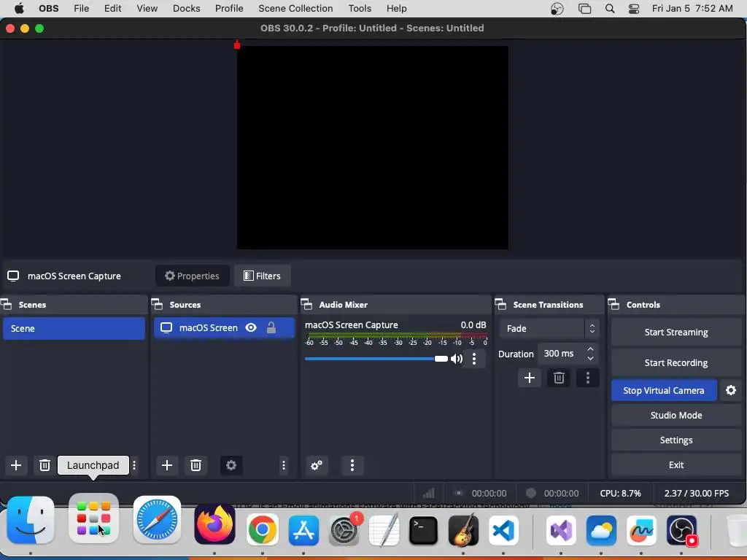Open source properties using the Sources gear icon
This screenshot has height=560, width=747.
tap(231, 465)
